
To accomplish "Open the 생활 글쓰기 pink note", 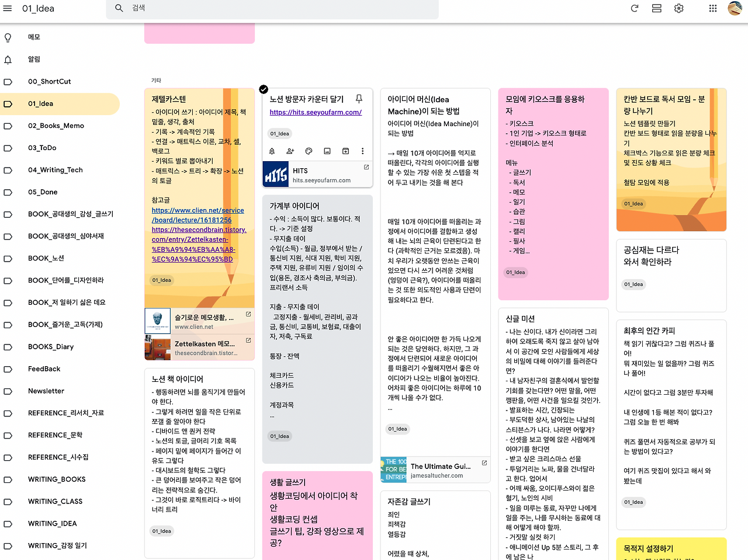I will [317, 516].
